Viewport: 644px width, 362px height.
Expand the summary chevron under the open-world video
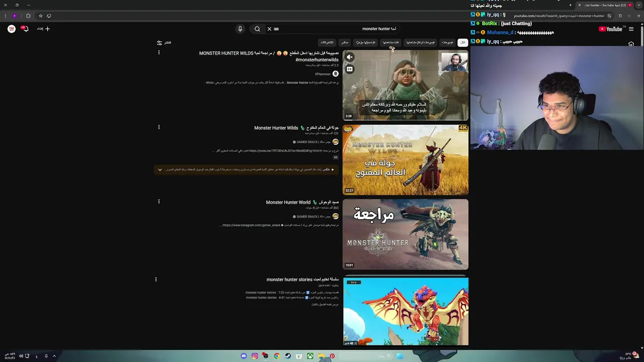coord(160,169)
